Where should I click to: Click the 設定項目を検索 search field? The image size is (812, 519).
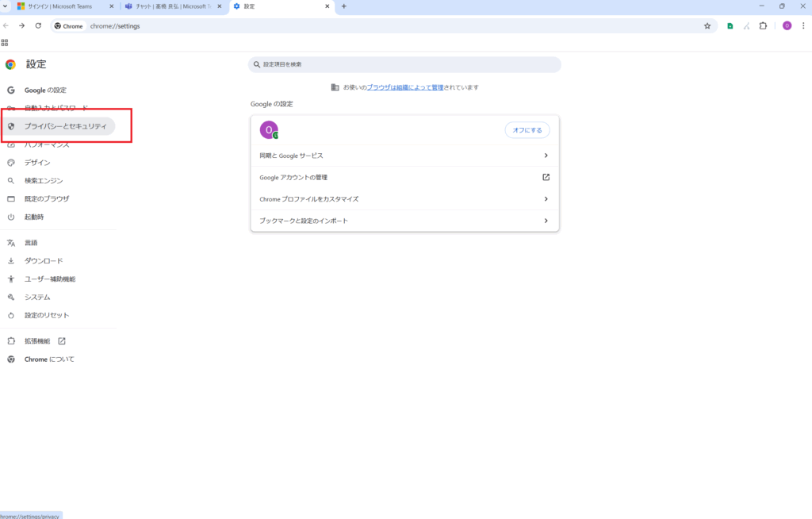click(x=404, y=64)
